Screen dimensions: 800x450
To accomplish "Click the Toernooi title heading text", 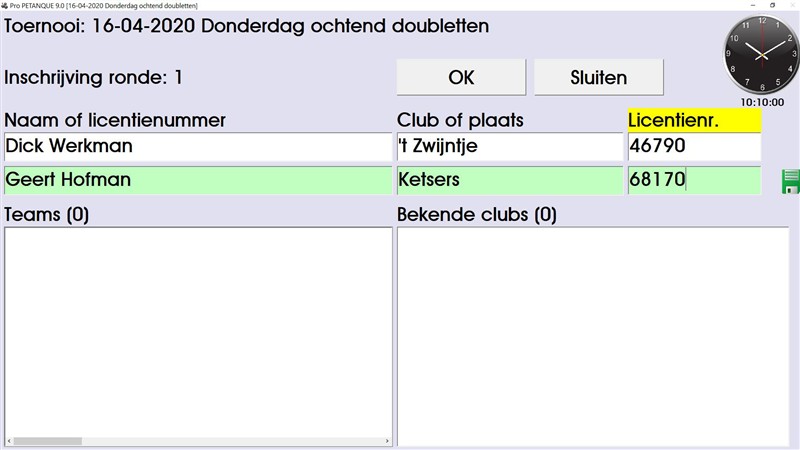I will [247, 26].
